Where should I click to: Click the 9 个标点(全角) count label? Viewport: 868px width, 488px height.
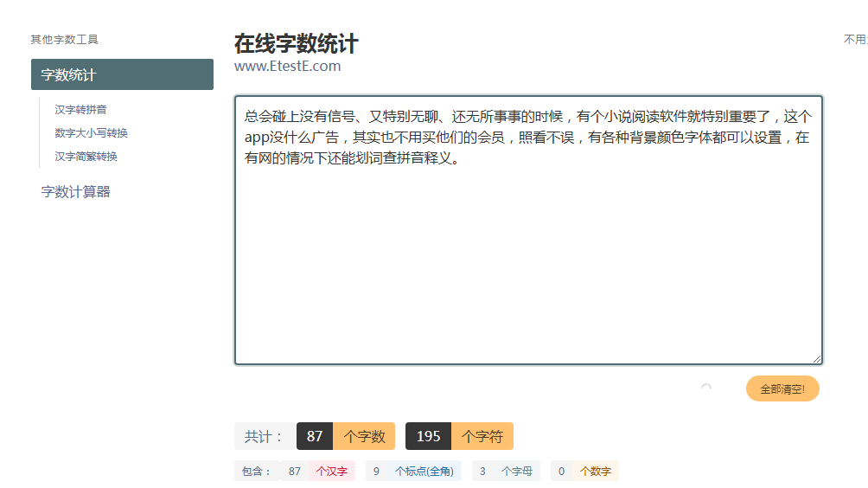(413, 471)
